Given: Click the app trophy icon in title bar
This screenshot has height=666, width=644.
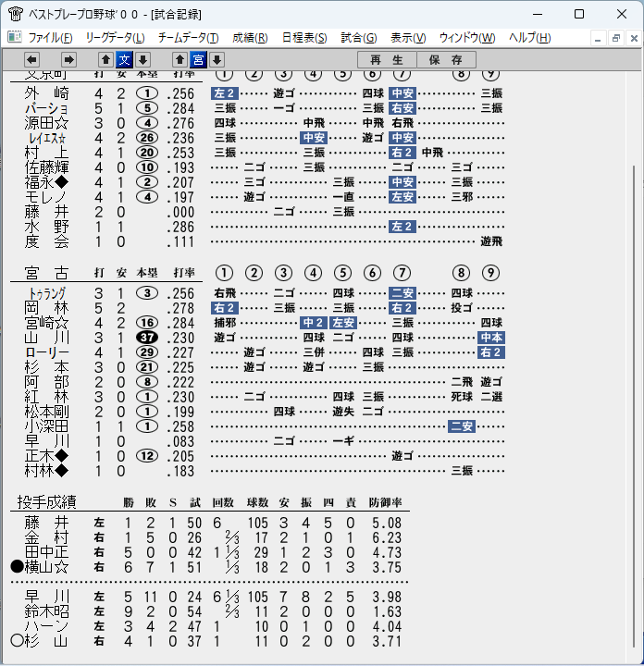Looking at the screenshot, I should (x=16, y=14).
